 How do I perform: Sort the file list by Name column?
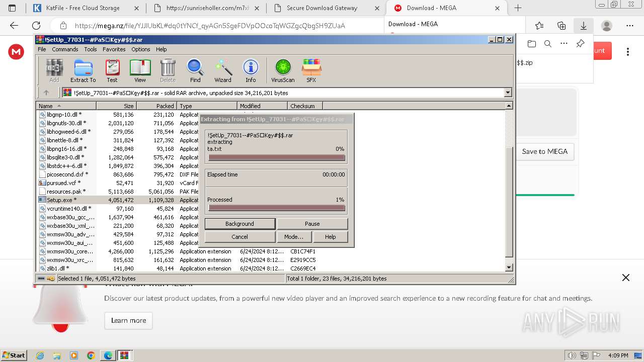pyautogui.click(x=66, y=106)
